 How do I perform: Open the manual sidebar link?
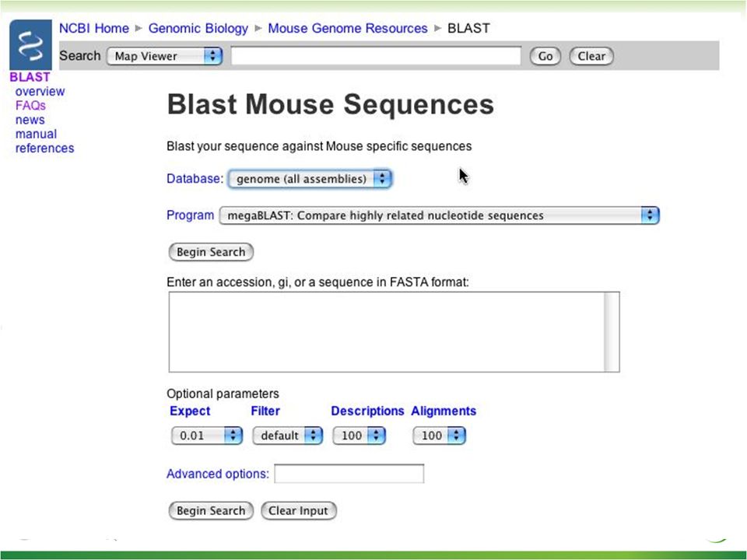[36, 135]
